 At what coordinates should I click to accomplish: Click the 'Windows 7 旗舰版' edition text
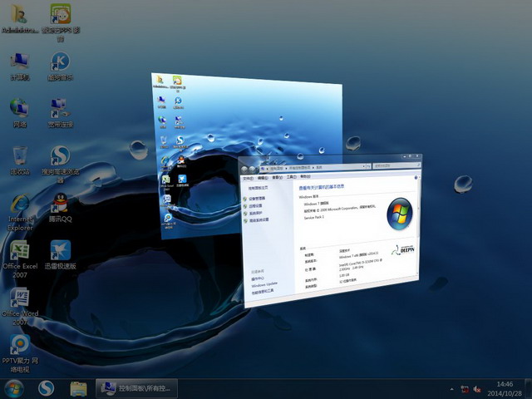[x=316, y=204]
